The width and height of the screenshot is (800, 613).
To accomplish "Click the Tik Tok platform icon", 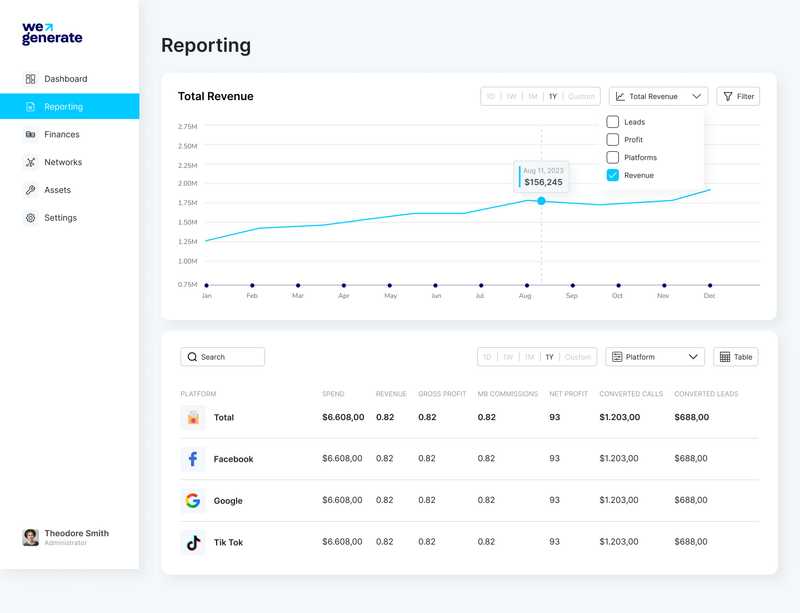I will pyautogui.click(x=192, y=541).
